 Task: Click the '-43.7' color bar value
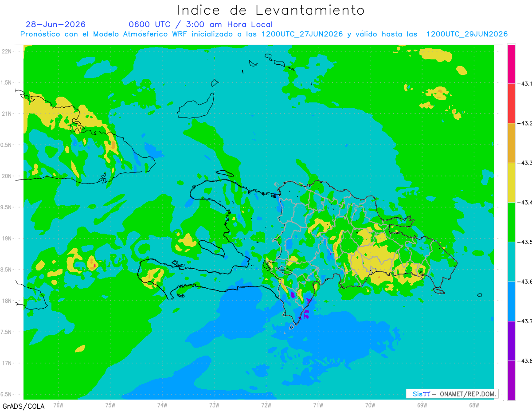[x=525, y=321]
